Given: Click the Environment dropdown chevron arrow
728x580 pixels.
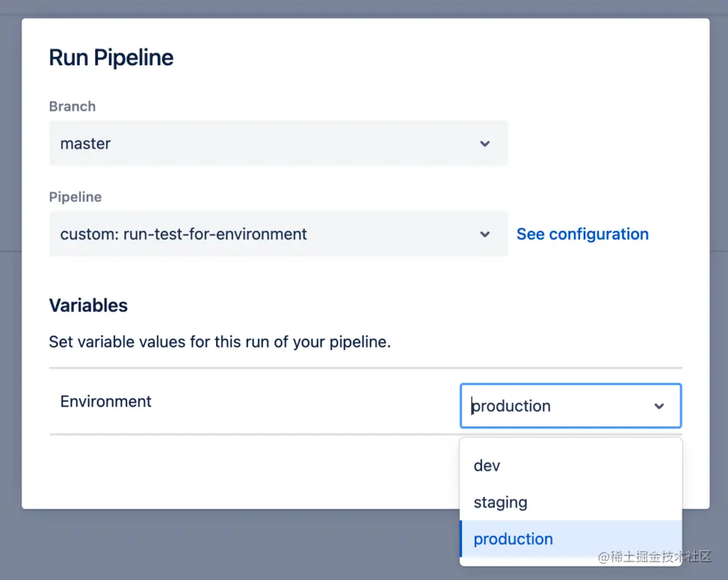Looking at the screenshot, I should click(x=659, y=406).
